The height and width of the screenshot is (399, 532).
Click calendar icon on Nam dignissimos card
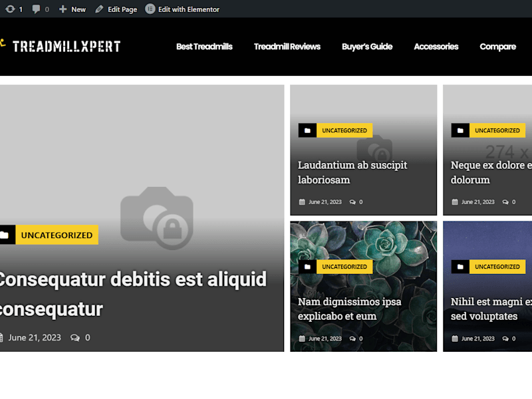coord(302,338)
